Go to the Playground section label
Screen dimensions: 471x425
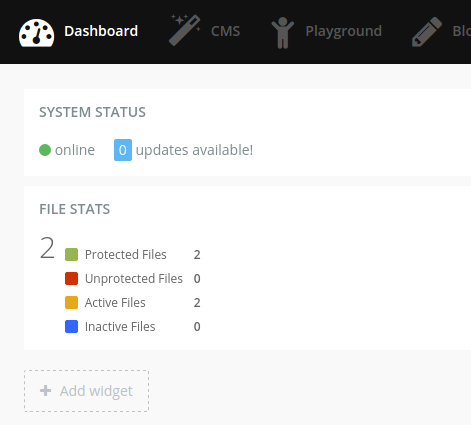pos(344,31)
